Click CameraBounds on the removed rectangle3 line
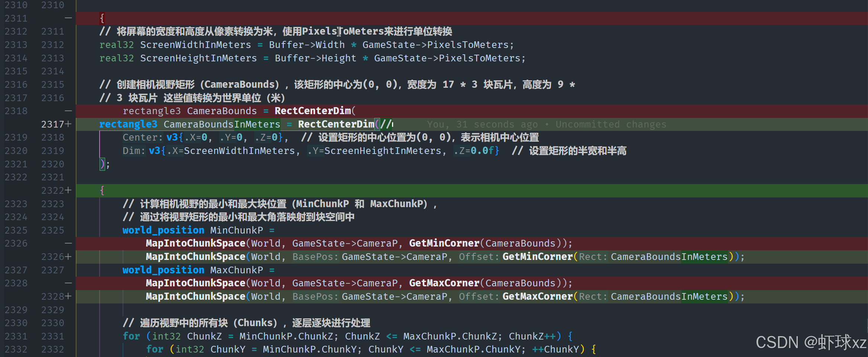Screen dimensions: 868x357 click(x=222, y=111)
